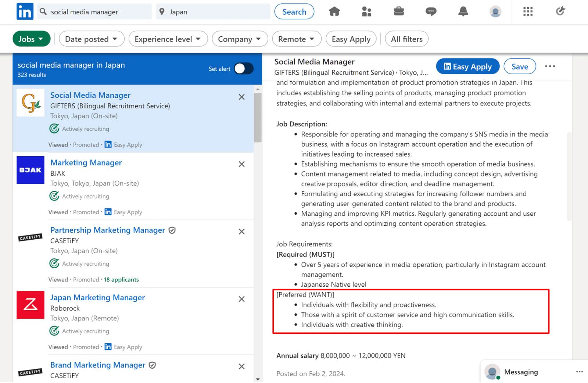Toggle the Set alert switch
The width and height of the screenshot is (588, 383).
click(x=244, y=69)
